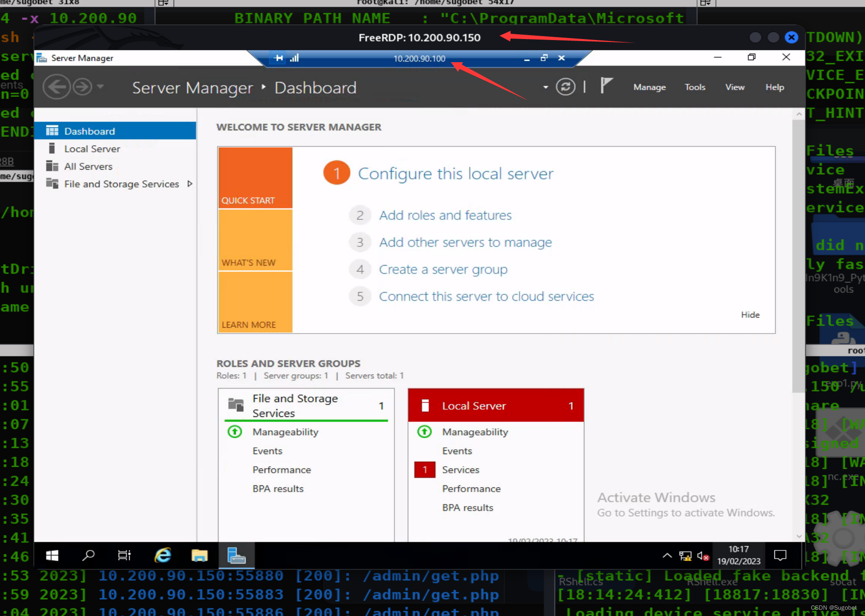Open the Action Center notification icon
865x616 pixels.
(780, 556)
